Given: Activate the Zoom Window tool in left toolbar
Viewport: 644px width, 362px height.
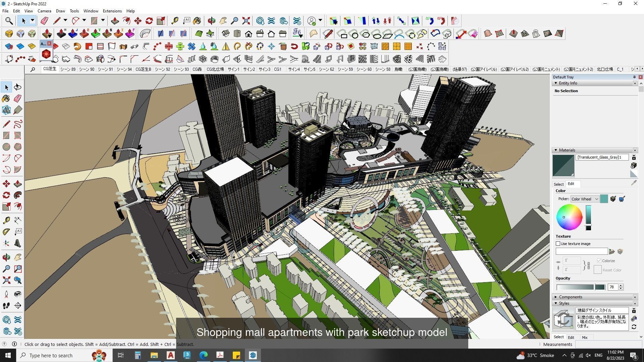Looking at the screenshot, I should click(x=18, y=269).
